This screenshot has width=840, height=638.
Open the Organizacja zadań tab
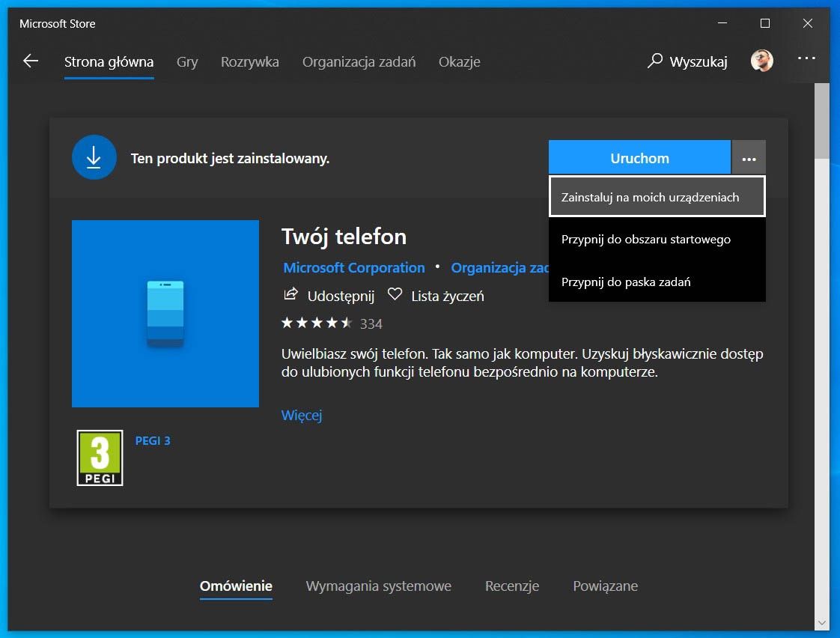[359, 62]
